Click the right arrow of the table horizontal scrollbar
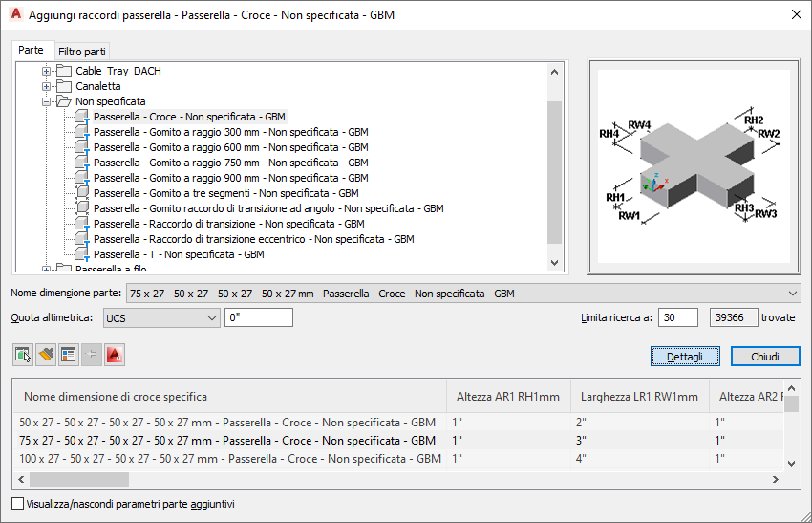 pyautogui.click(x=776, y=479)
